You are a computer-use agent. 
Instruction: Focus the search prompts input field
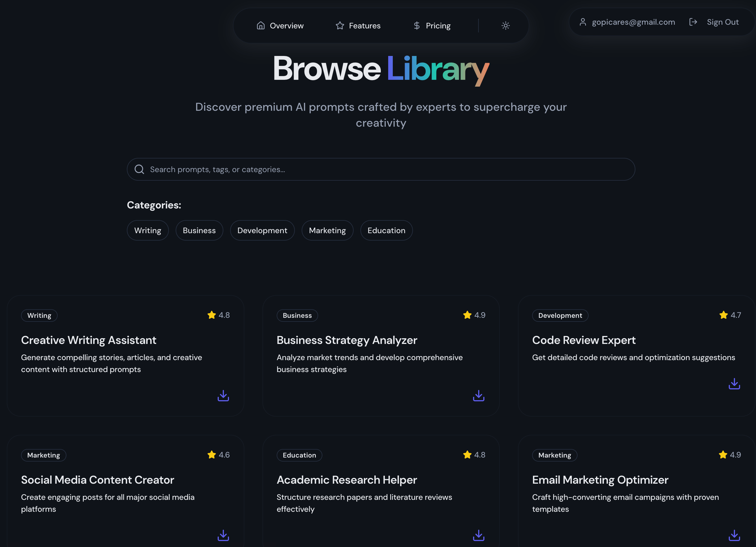click(x=381, y=169)
